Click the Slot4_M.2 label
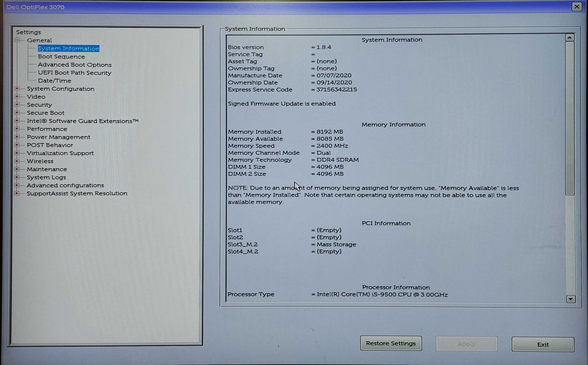This screenshot has height=365, width=588. pos(243,252)
